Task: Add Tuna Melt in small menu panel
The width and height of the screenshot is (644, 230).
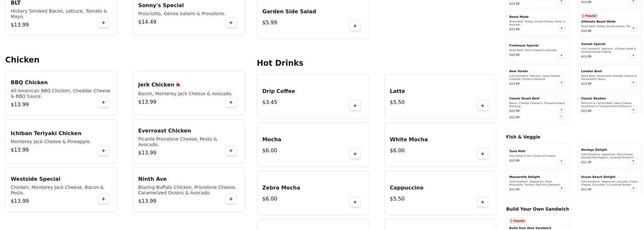Action: pyautogui.click(x=561, y=161)
